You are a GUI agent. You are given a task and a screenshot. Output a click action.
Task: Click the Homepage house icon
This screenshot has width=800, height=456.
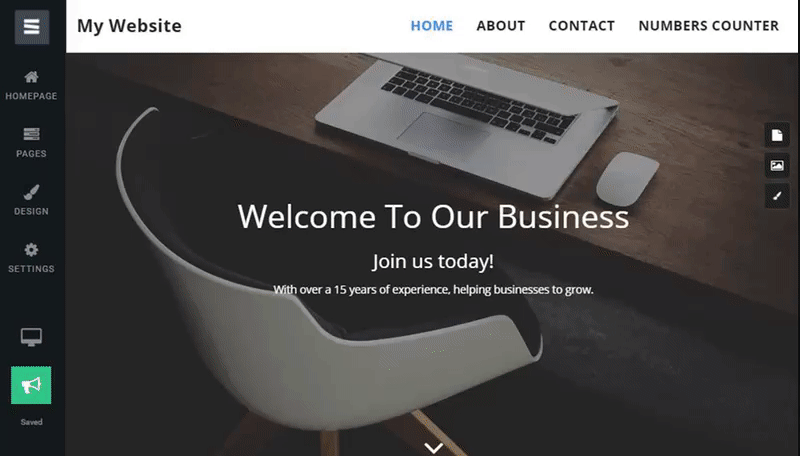click(31, 77)
